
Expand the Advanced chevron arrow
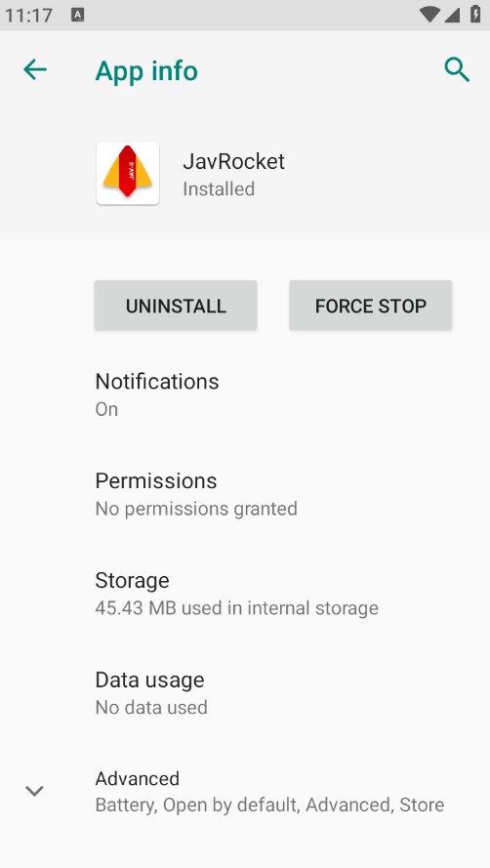point(34,791)
